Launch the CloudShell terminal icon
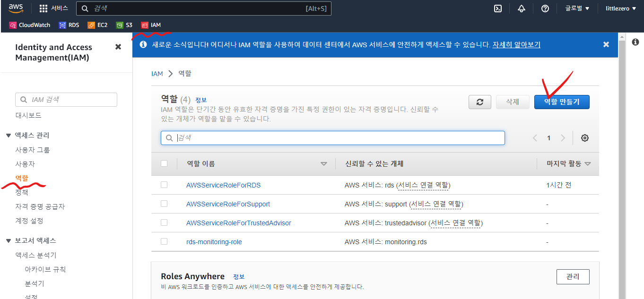Viewport: 644px width, 299px height. [498, 9]
